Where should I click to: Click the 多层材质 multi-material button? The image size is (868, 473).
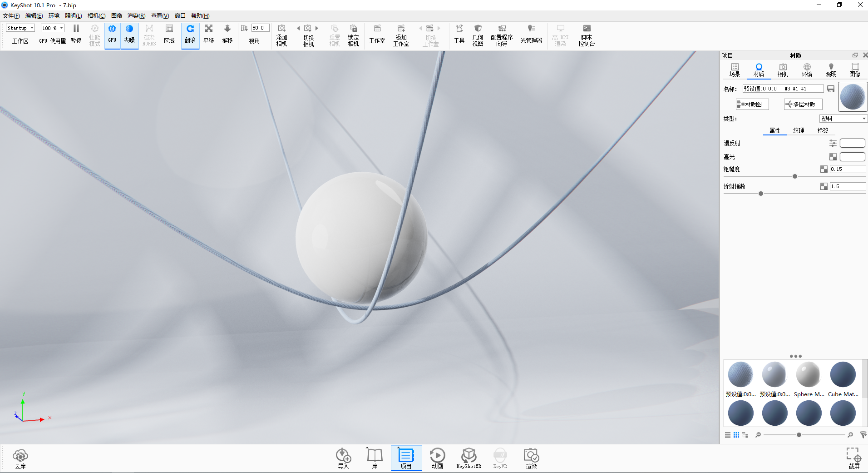[803, 105]
